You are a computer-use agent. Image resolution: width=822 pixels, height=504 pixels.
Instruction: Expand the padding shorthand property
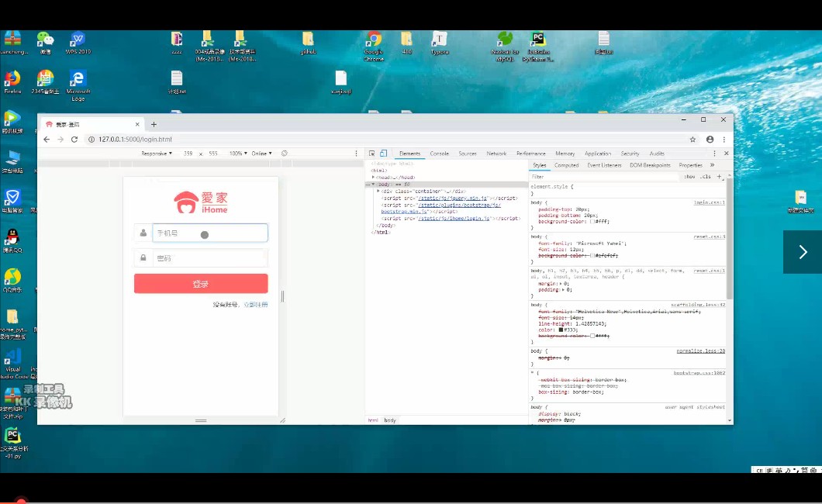(564, 290)
